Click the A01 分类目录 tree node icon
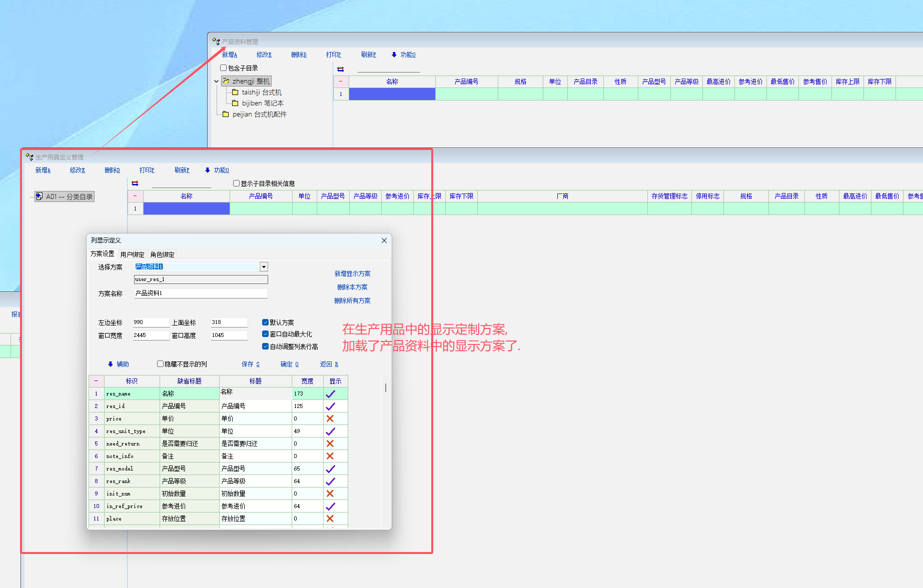The image size is (923, 588). point(40,196)
